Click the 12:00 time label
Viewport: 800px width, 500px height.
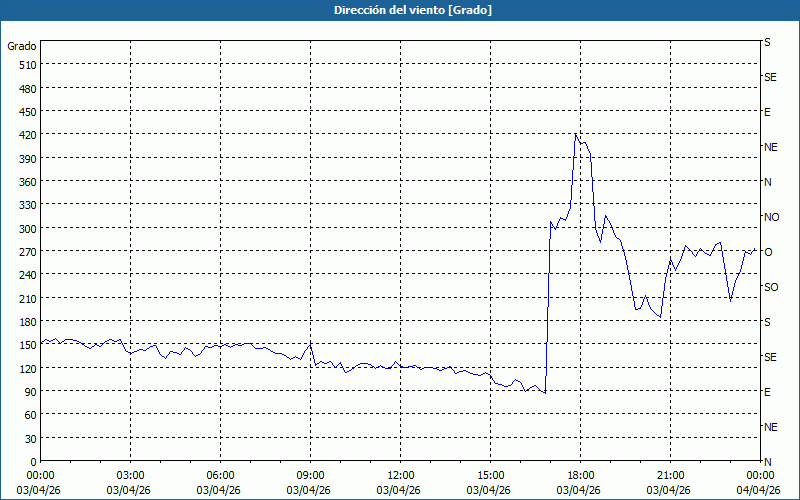tap(400, 475)
